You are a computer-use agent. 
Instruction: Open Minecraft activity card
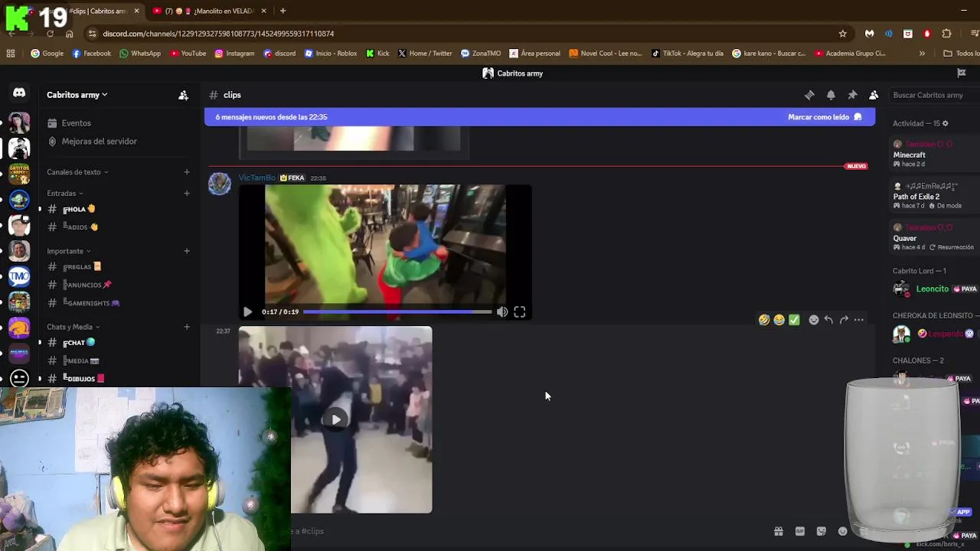[x=934, y=155]
